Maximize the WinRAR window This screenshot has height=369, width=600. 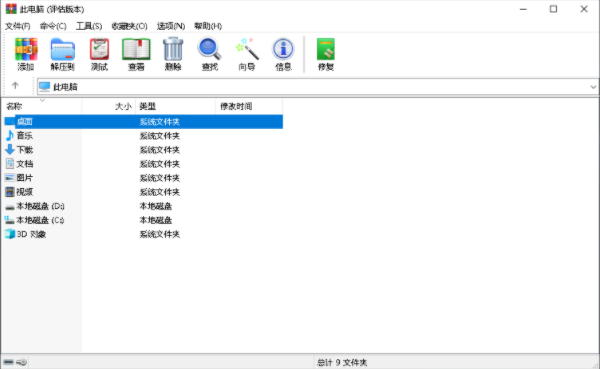click(553, 9)
